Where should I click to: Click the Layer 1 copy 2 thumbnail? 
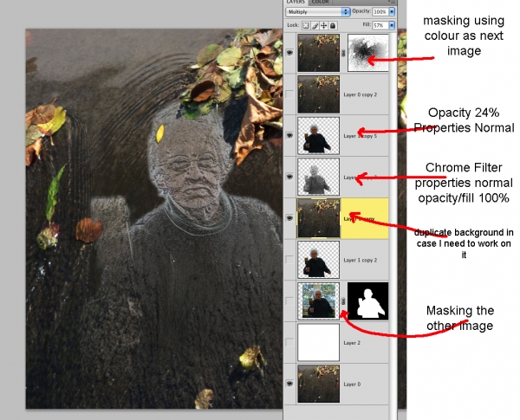[x=318, y=260]
